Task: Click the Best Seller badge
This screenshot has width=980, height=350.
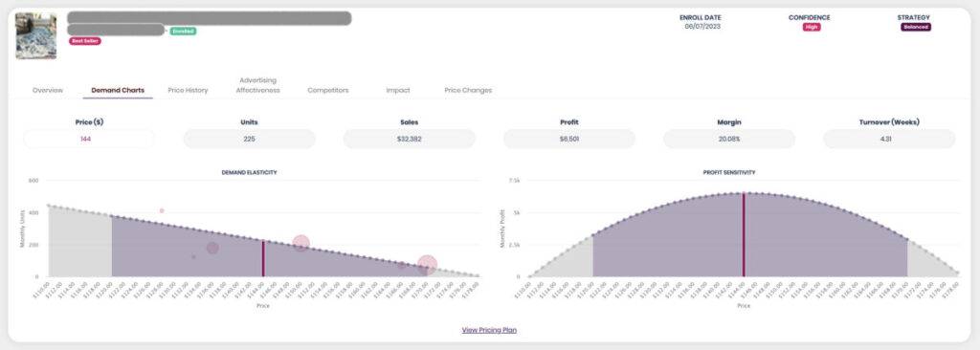Action: tap(85, 41)
